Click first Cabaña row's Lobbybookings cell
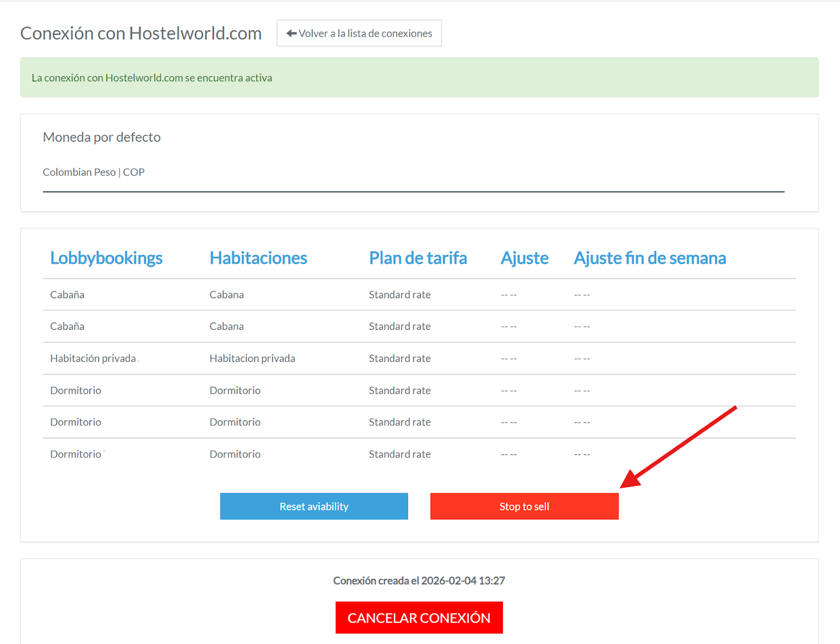This screenshot has height=644, width=840. pyautogui.click(x=67, y=295)
